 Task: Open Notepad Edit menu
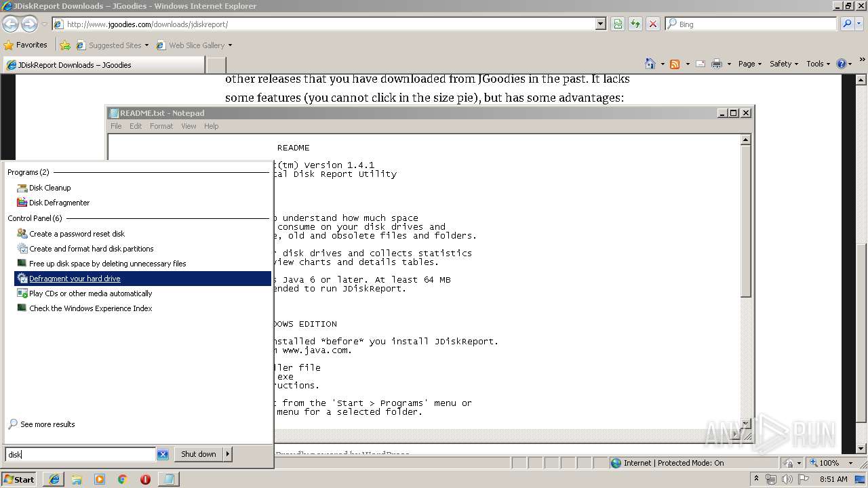click(136, 126)
